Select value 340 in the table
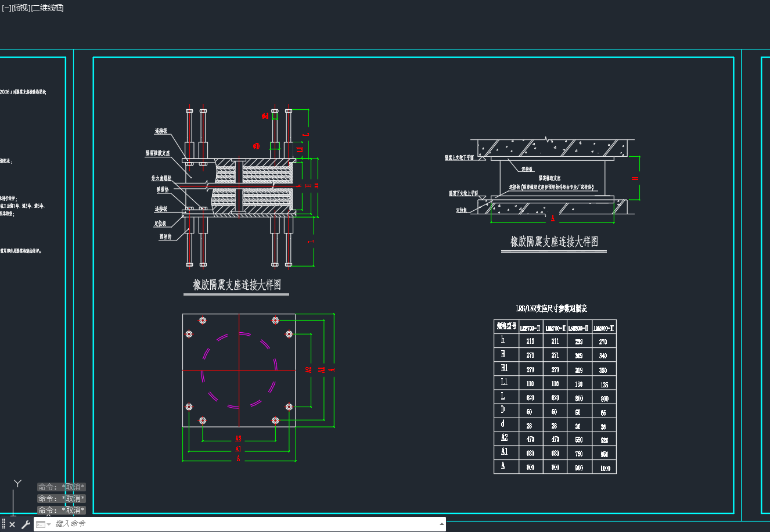The height and width of the screenshot is (532, 770). pos(603,356)
